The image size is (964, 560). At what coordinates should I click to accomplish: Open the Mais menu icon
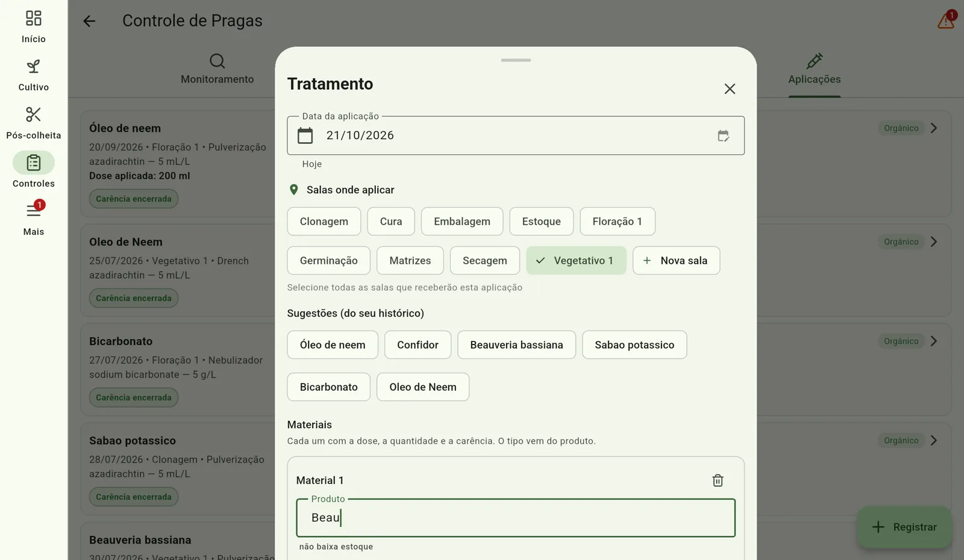pyautogui.click(x=34, y=210)
